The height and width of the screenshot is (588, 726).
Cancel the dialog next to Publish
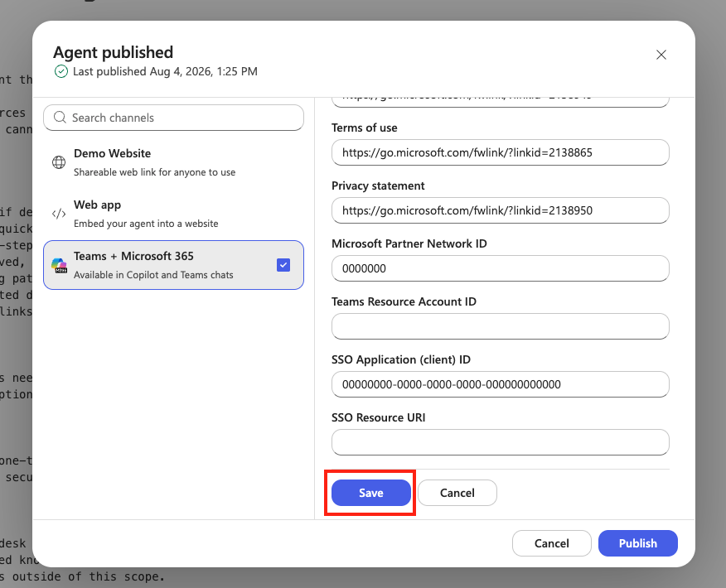pyautogui.click(x=551, y=543)
